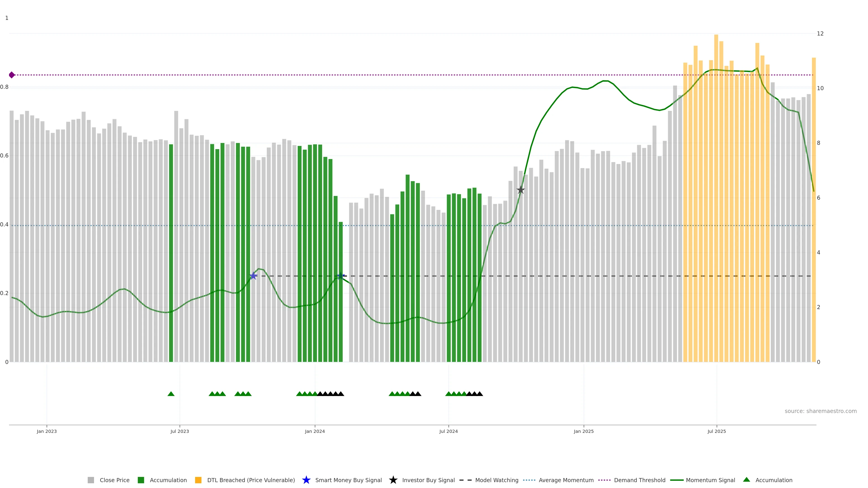Click the green triangle icon in the legend
Viewport: 868px width, 488px height.
(746, 480)
